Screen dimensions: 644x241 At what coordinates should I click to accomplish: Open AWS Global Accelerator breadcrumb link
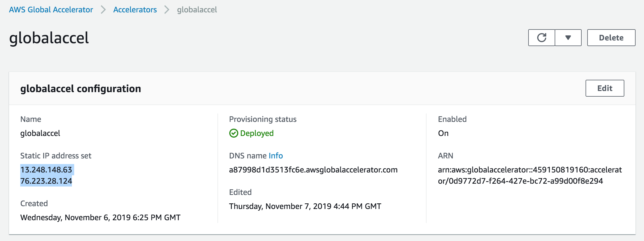[51, 10]
